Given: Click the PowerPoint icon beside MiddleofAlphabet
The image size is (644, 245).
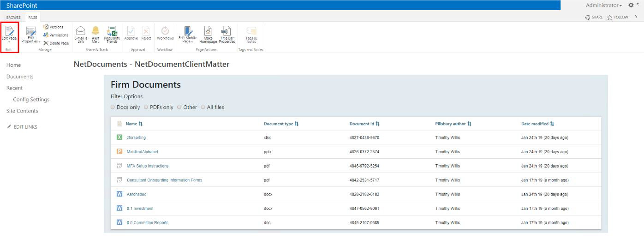Looking at the screenshot, I should 119,151.
